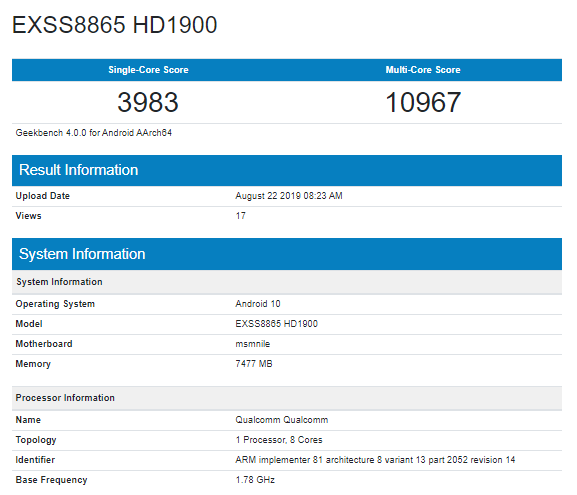Click the Result Information section header

coord(287,170)
